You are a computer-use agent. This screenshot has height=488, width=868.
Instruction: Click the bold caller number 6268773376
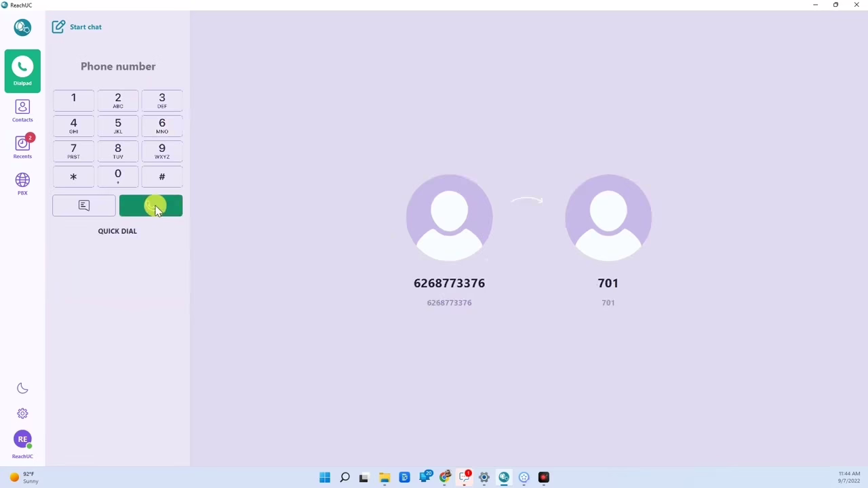pos(449,283)
